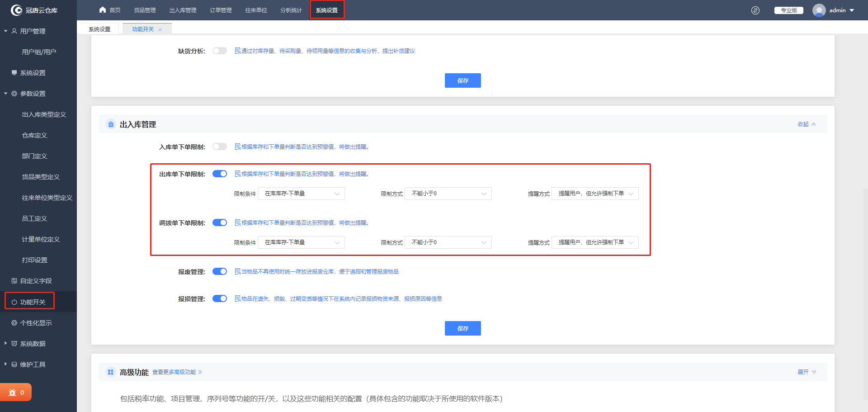The width and height of the screenshot is (868, 412).
Task: Click the 维护工具 database icon
Action: pyautogui.click(x=14, y=365)
